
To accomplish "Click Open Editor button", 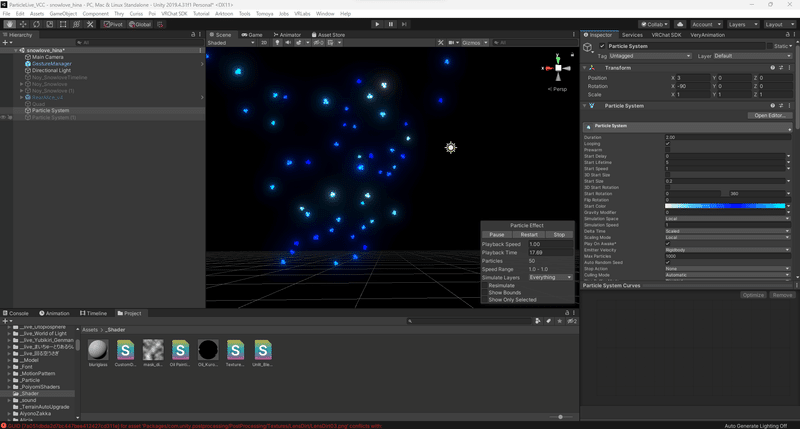I will [769, 115].
